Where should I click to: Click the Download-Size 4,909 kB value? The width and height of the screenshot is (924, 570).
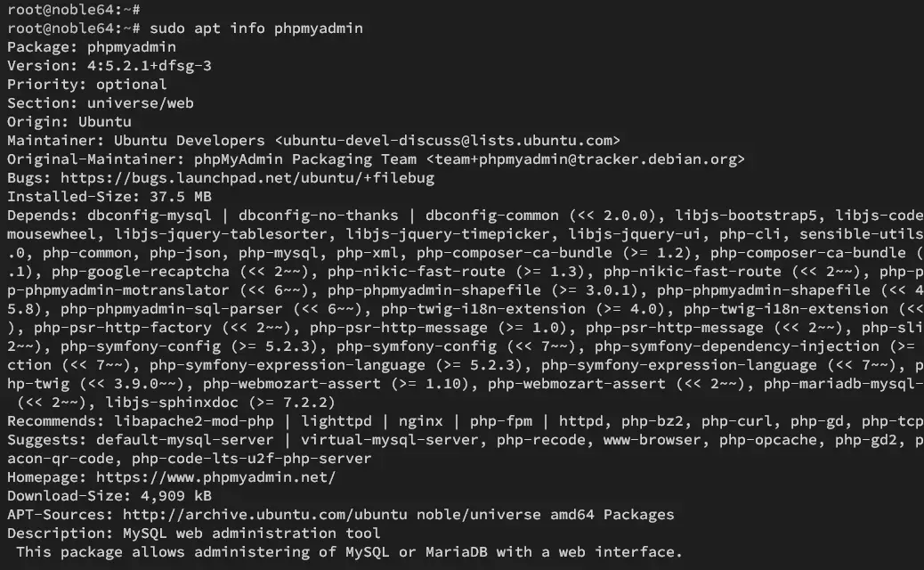pyautogui.click(x=175, y=496)
